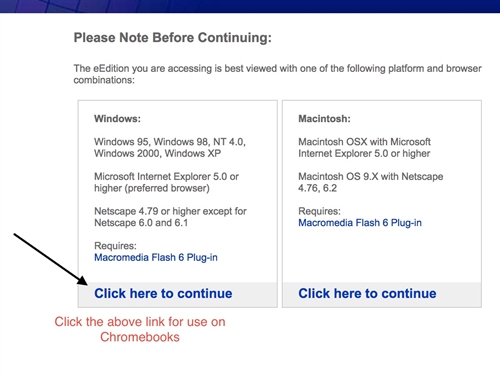Click 'Windows 2000, Windows XP' text line
Image resolution: width=500 pixels, height=378 pixels.
coord(158,153)
